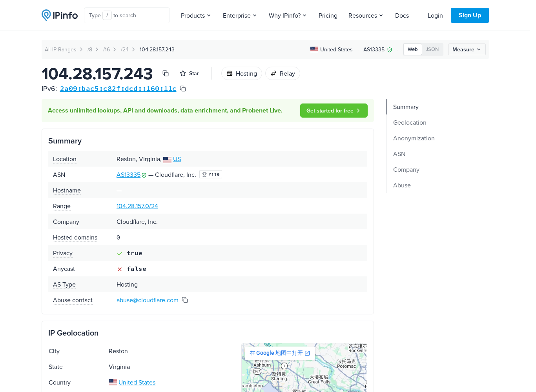
Task: Click the US country link in Location
Action: tap(177, 159)
